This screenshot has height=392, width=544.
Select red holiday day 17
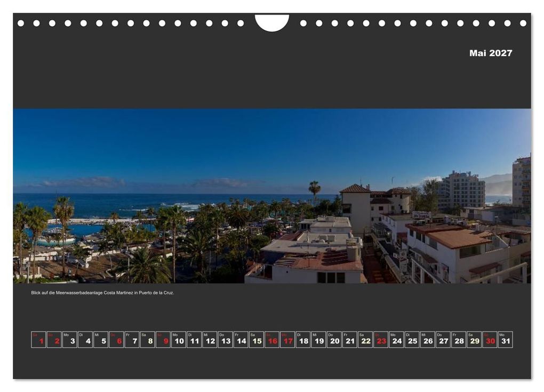[x=287, y=340]
